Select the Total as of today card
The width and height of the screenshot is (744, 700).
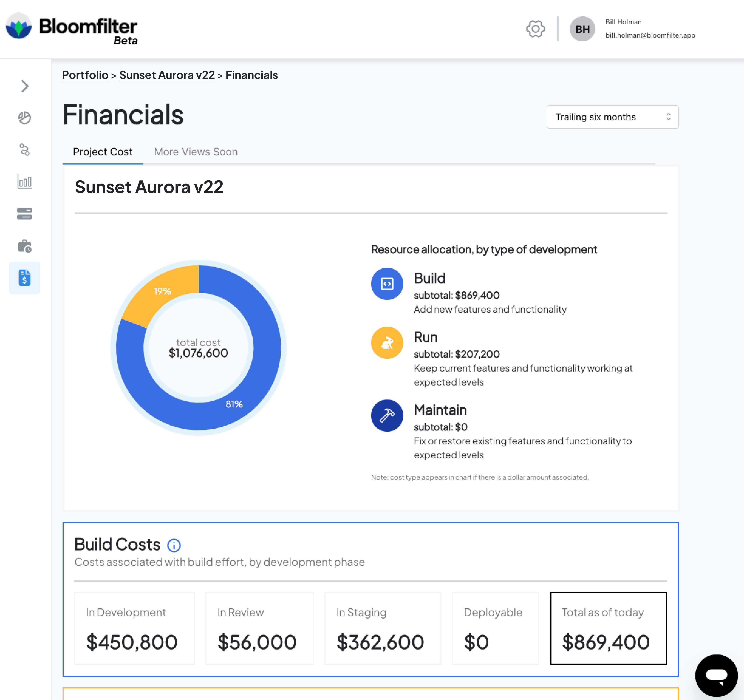coord(608,628)
